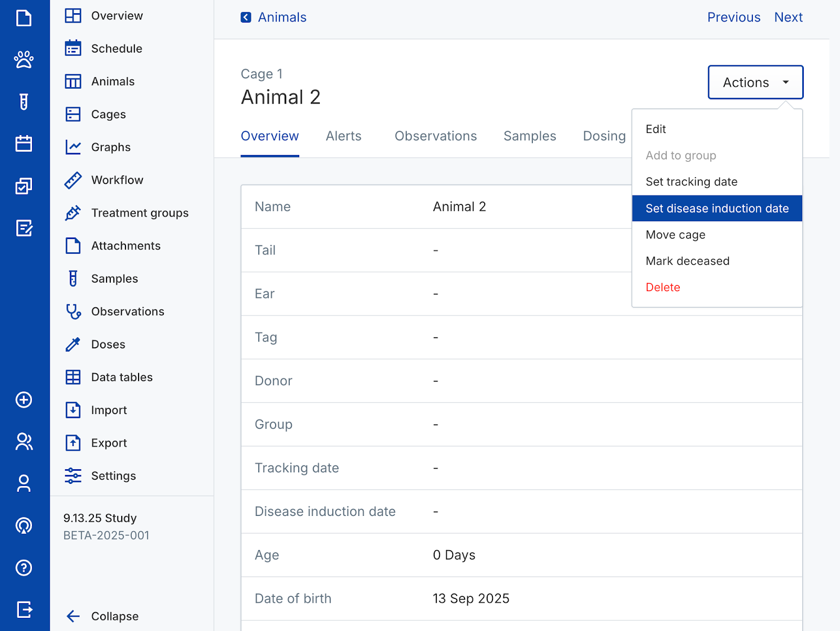The width and height of the screenshot is (840, 631).
Task: Click the paw print animals icon
Action: tap(24, 60)
